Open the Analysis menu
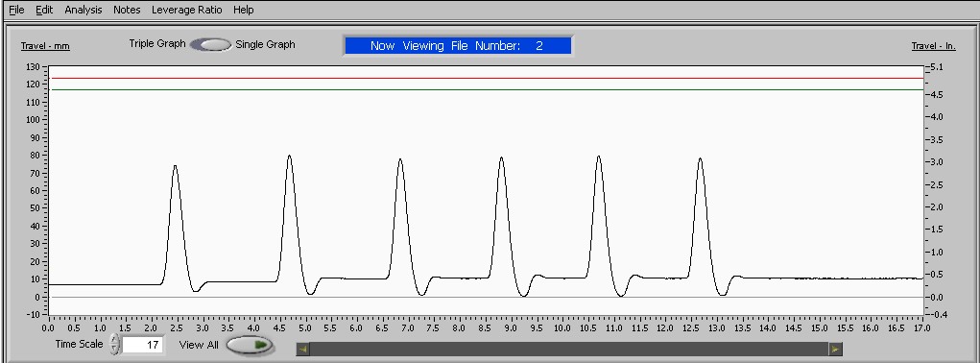 click(x=84, y=10)
